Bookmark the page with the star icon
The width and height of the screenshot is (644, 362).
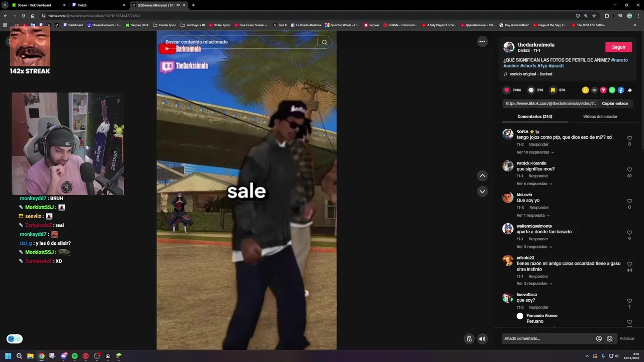pyautogui.click(x=594, y=16)
